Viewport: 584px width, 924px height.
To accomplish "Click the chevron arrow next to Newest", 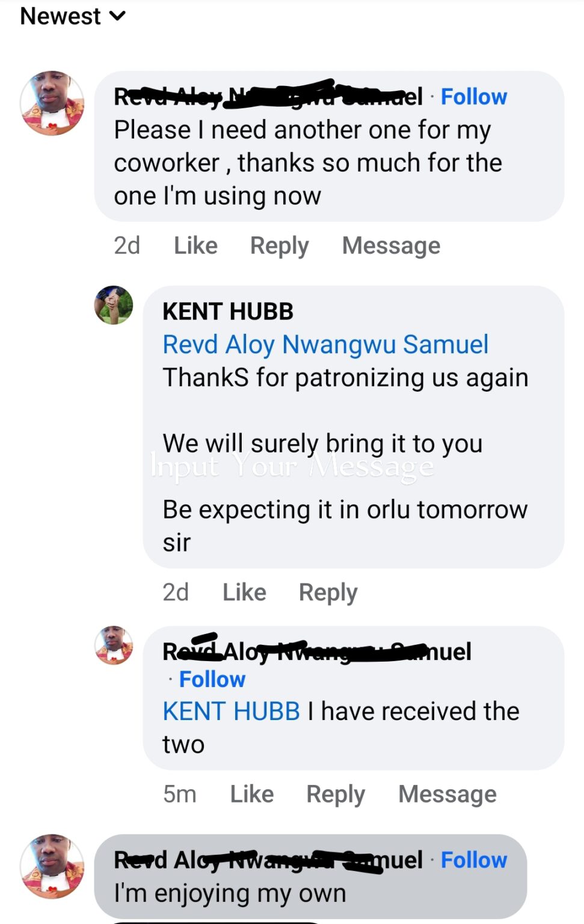I will click(118, 17).
